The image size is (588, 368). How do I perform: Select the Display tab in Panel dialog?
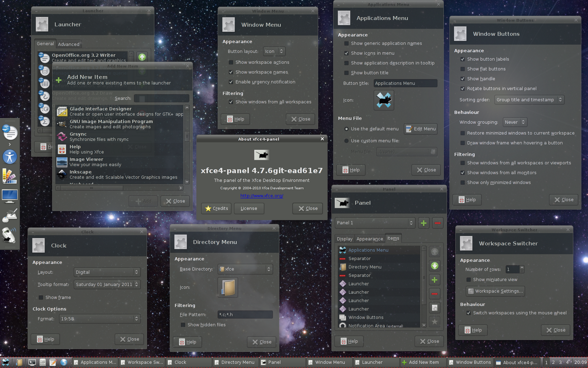coord(344,238)
